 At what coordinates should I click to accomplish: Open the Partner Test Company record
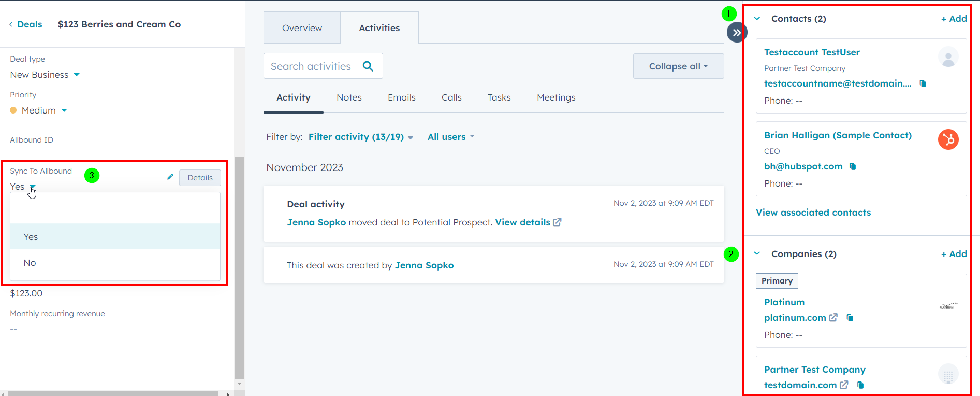click(815, 370)
